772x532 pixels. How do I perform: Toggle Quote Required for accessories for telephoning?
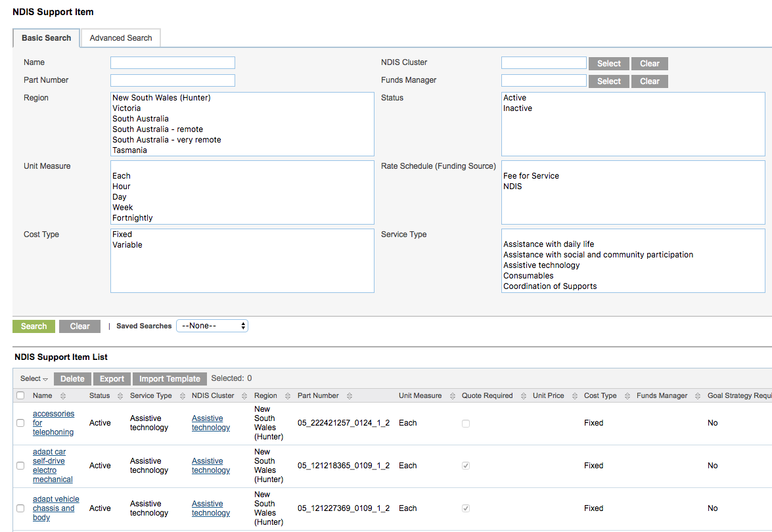(x=466, y=423)
